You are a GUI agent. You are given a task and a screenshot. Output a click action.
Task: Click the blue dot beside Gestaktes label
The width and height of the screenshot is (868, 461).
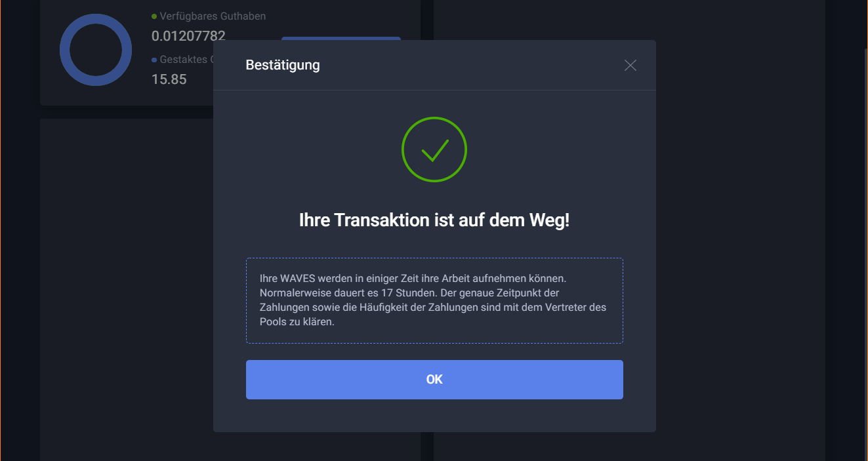pos(154,60)
